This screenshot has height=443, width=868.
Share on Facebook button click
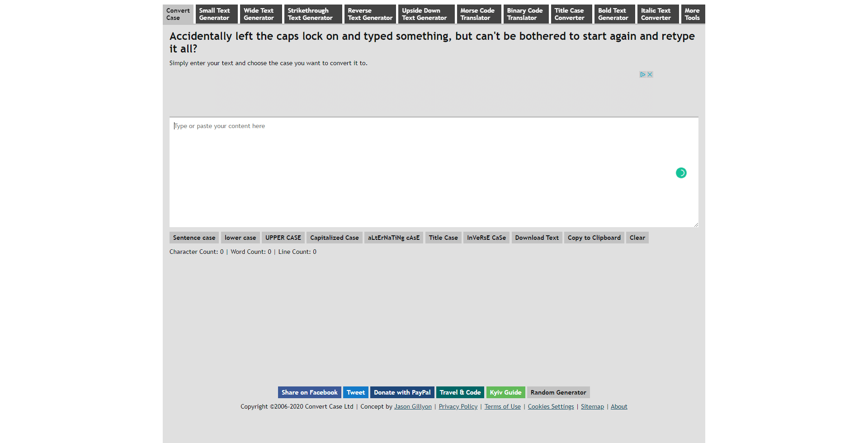[x=309, y=392]
